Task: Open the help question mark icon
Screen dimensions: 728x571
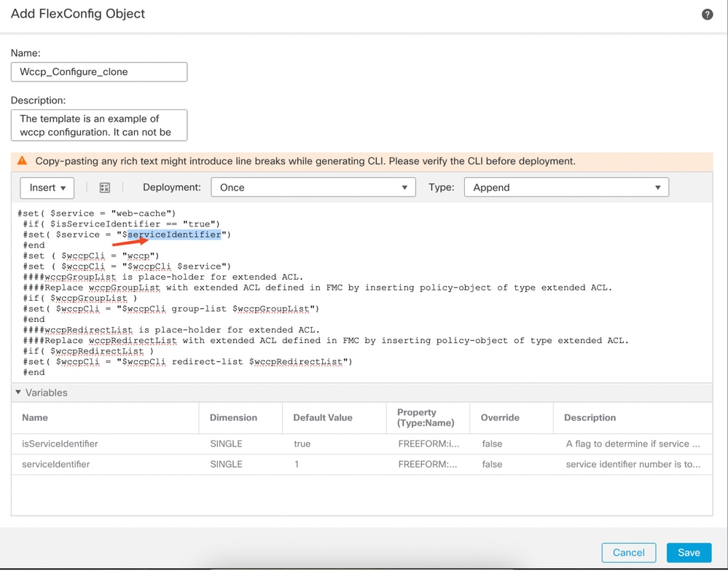Action: coord(707,15)
